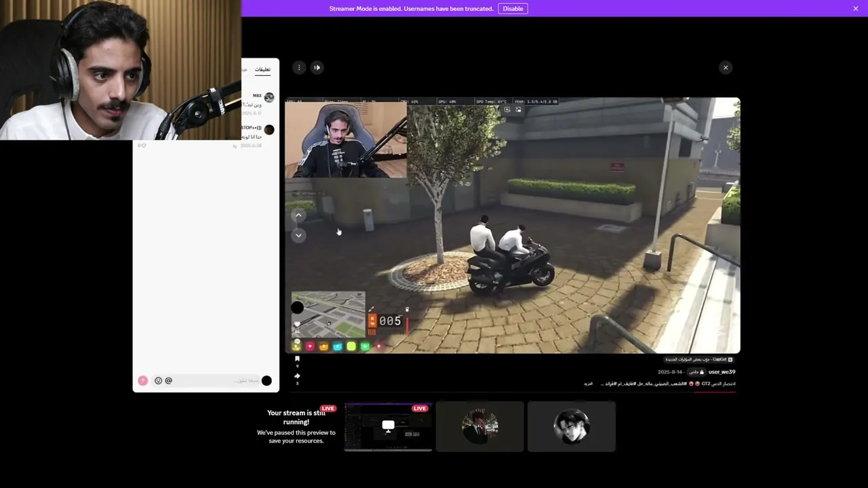
Task: Click the "Your stream is still running!" text
Action: point(296,418)
